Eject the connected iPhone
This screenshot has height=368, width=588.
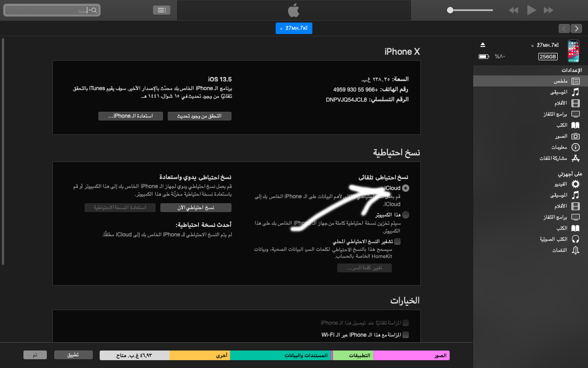tap(482, 45)
